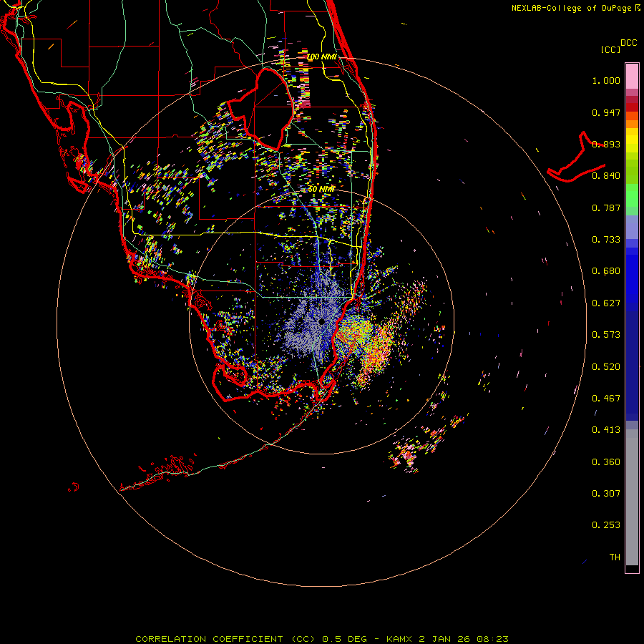This screenshot has width=644, height=644.
Task: Click the pink segment of the color bar
Action: click(632, 77)
